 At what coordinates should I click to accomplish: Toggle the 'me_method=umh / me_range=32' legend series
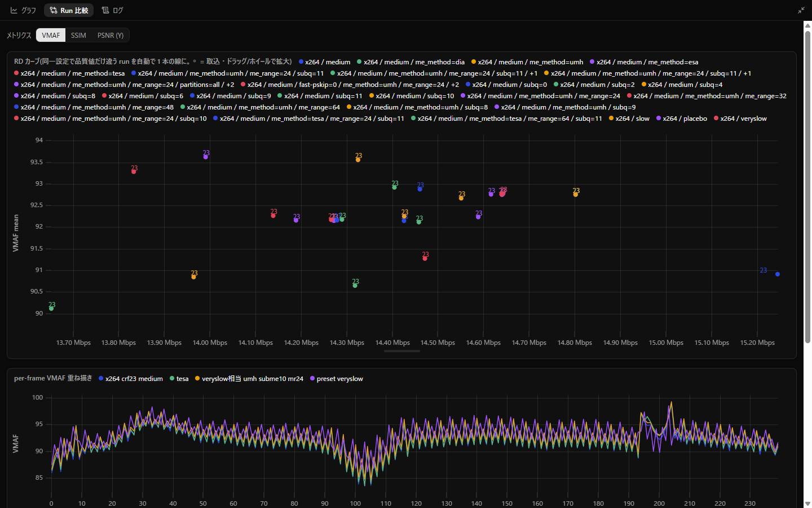pos(707,96)
